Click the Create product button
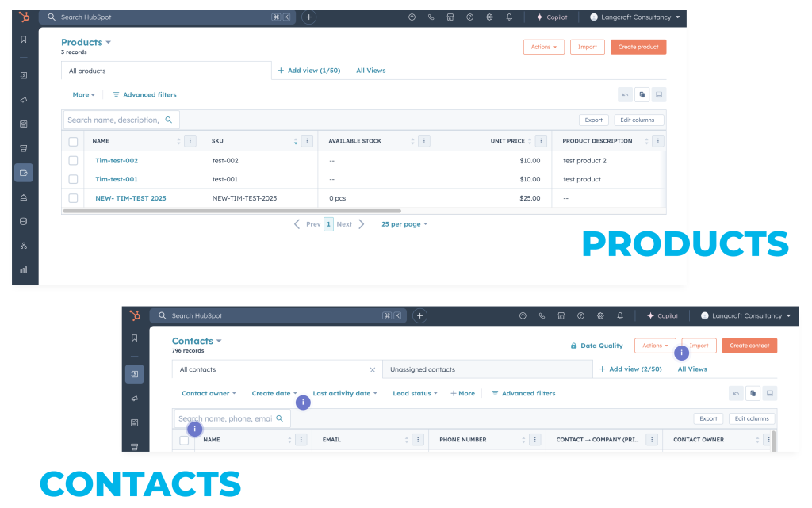This screenshot has height=508, width=812. coord(638,47)
